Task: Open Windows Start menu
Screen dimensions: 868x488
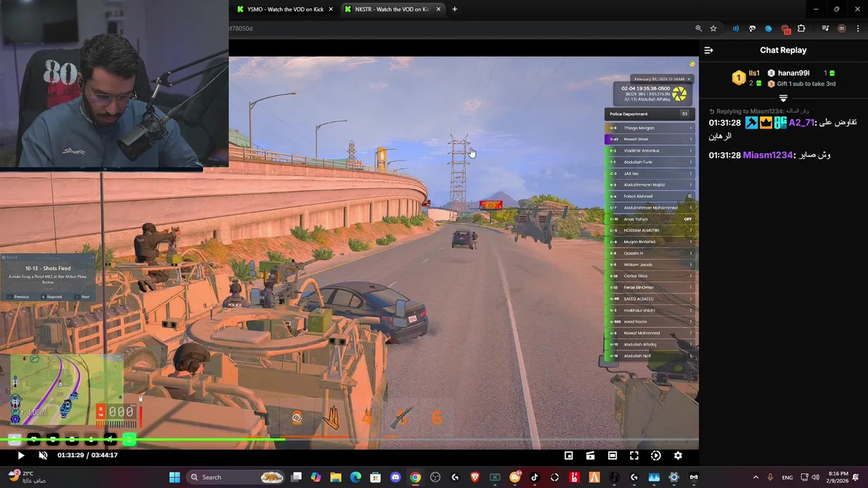Action: [174, 477]
